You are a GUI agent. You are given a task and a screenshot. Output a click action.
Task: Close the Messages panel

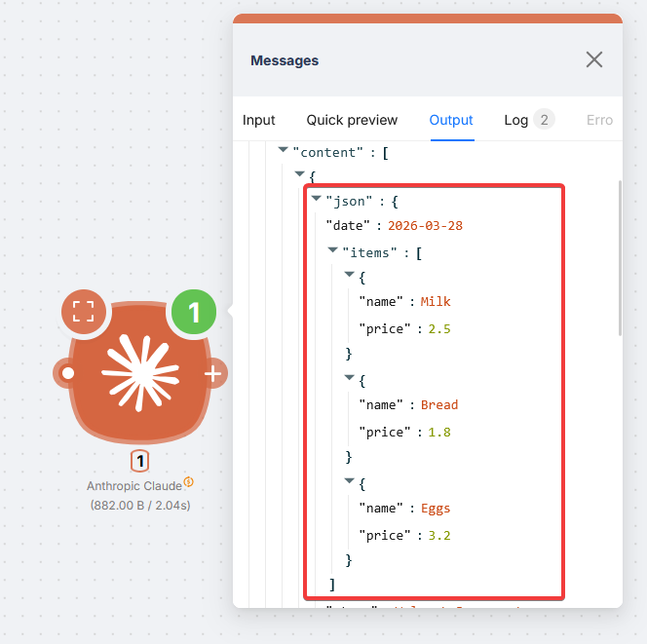[x=594, y=60]
